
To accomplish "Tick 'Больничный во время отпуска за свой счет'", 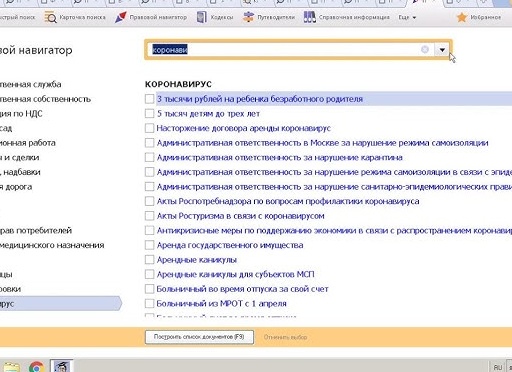I will tap(149, 289).
